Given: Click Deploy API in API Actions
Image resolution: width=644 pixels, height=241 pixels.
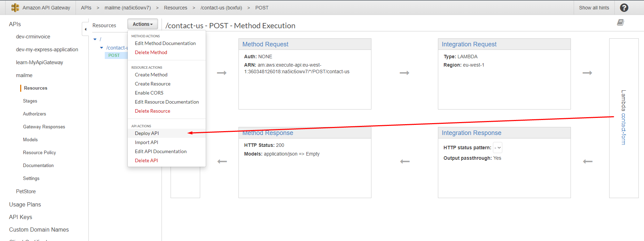Looking at the screenshot, I should pos(147,133).
